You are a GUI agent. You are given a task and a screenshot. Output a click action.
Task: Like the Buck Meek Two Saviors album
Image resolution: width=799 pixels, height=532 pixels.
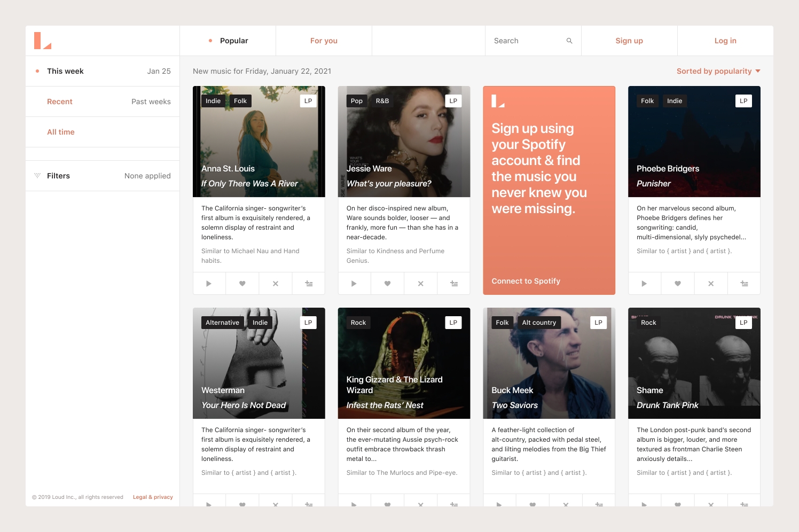coord(532,504)
